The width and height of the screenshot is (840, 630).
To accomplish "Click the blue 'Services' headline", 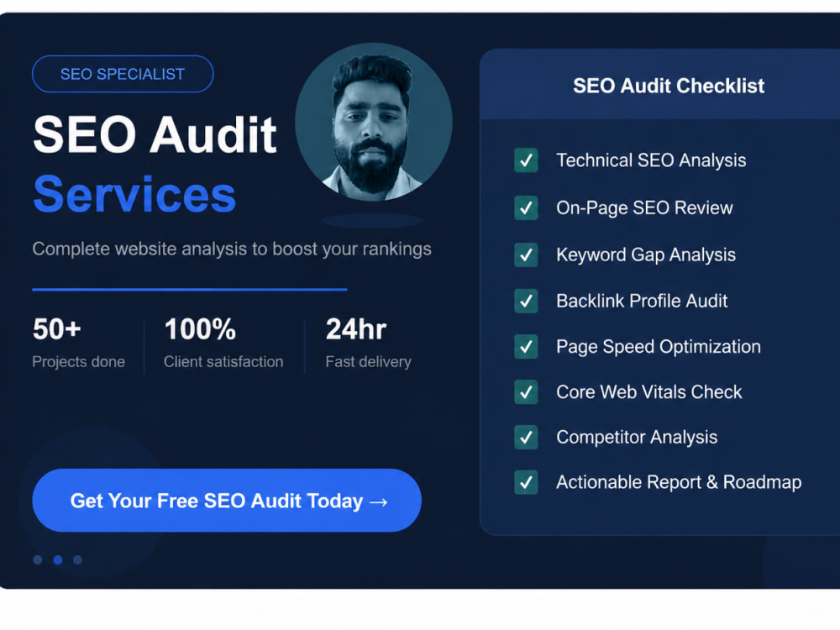I will coord(134,195).
